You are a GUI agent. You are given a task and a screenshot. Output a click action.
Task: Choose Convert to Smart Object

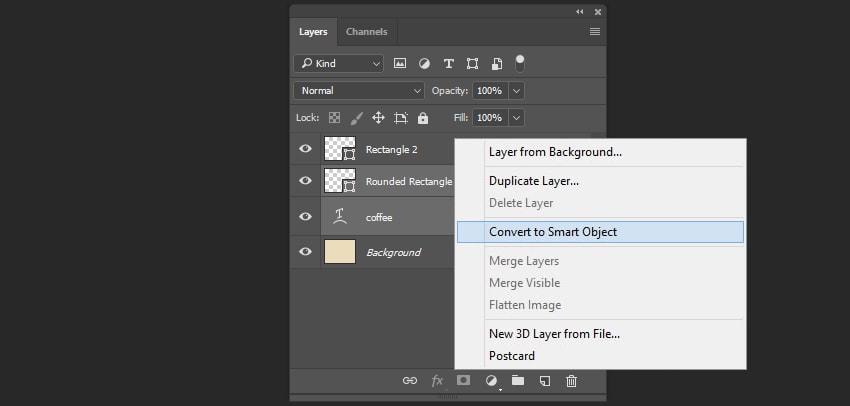click(601, 232)
